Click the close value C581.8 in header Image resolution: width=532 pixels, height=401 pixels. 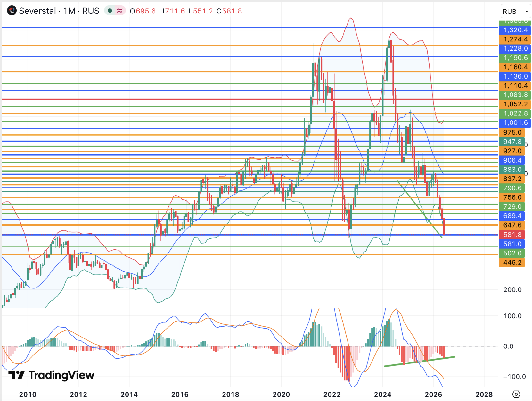tap(229, 11)
